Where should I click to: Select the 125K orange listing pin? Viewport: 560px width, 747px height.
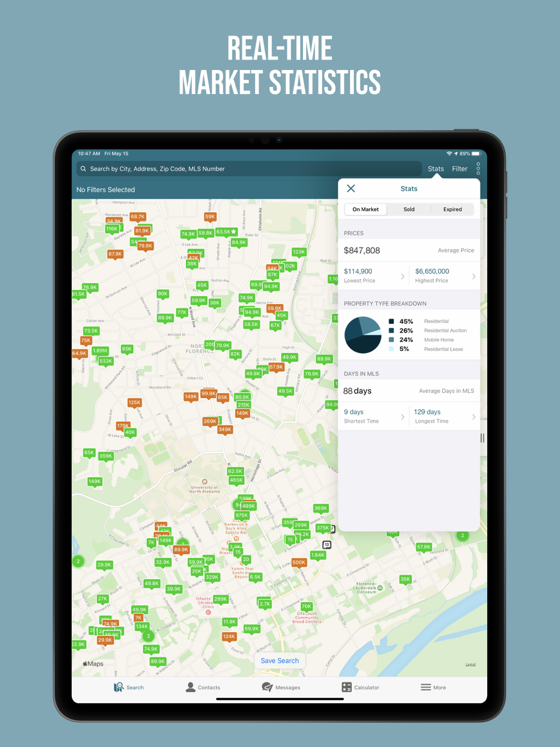pos(134,403)
